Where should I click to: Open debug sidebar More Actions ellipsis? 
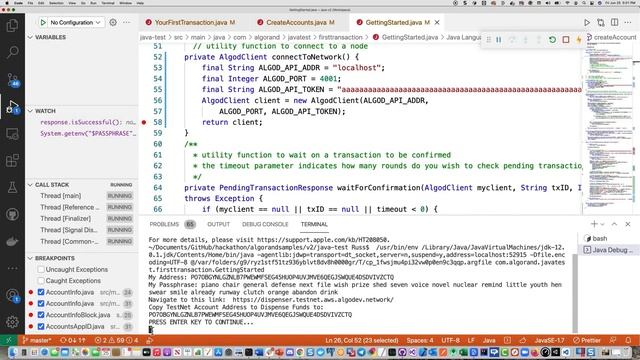127,22
